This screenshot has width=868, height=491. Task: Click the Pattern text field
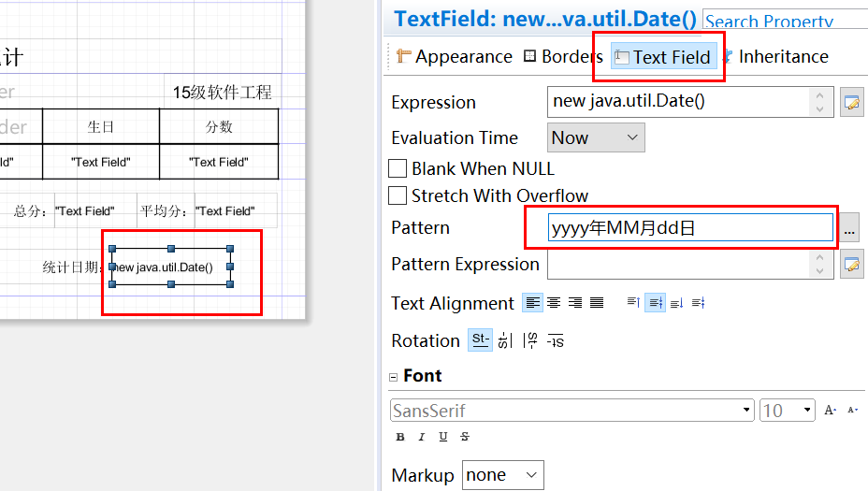click(690, 227)
